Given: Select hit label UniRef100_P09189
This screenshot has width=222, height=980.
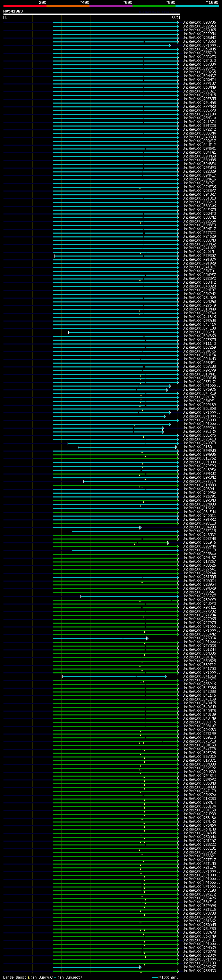Looking at the screenshot, I should coord(199,405).
